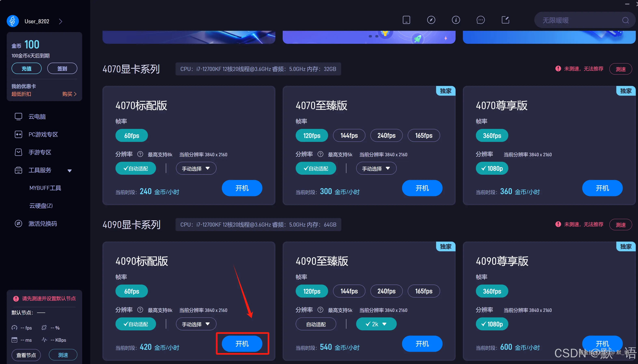Click the 激活兑换码 exchange icon
The width and height of the screenshot is (638, 364).
tap(18, 223)
